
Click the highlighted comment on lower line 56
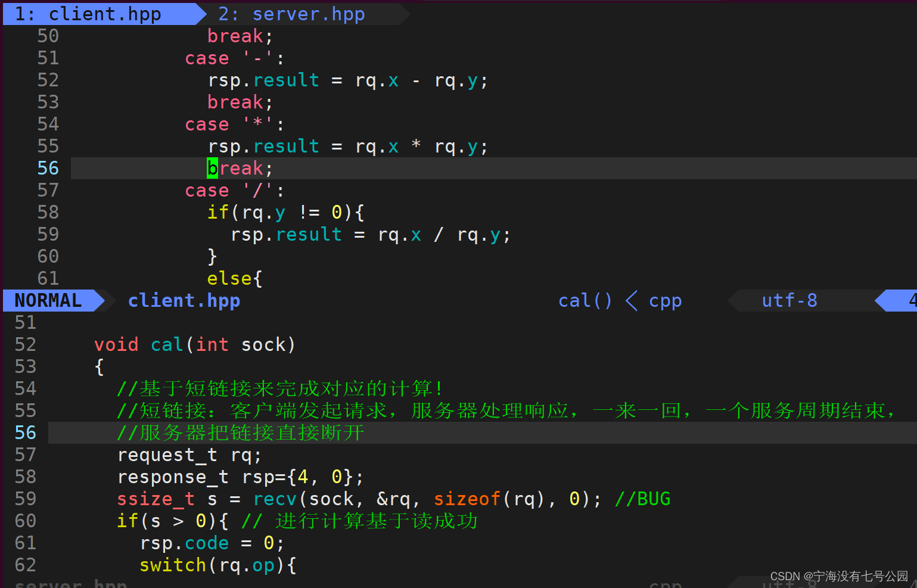(x=241, y=433)
